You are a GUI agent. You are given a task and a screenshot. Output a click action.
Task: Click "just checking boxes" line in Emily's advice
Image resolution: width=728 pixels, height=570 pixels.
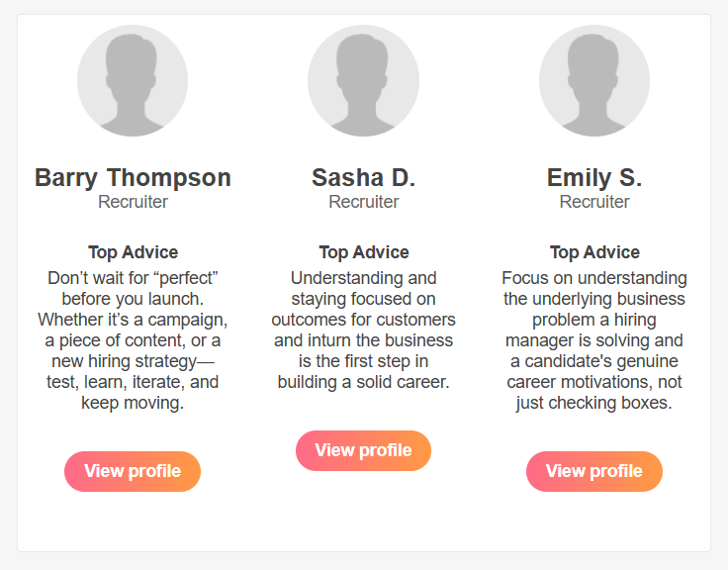(x=594, y=404)
